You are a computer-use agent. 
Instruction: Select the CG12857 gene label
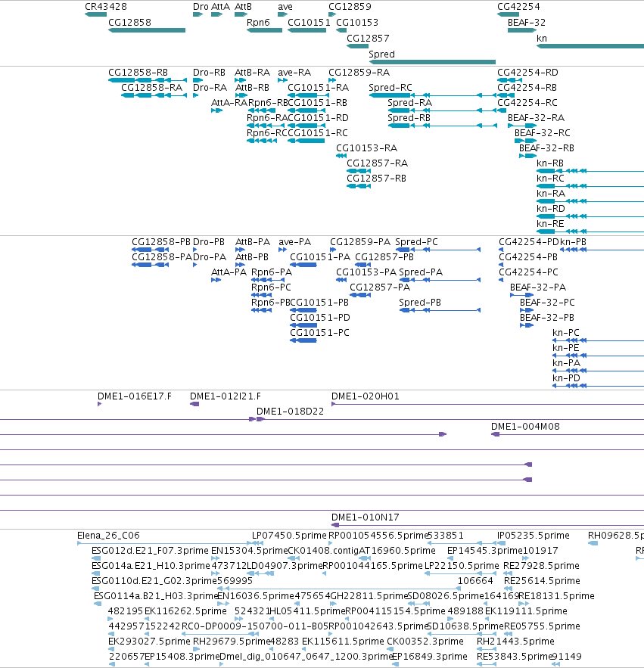click(368, 39)
